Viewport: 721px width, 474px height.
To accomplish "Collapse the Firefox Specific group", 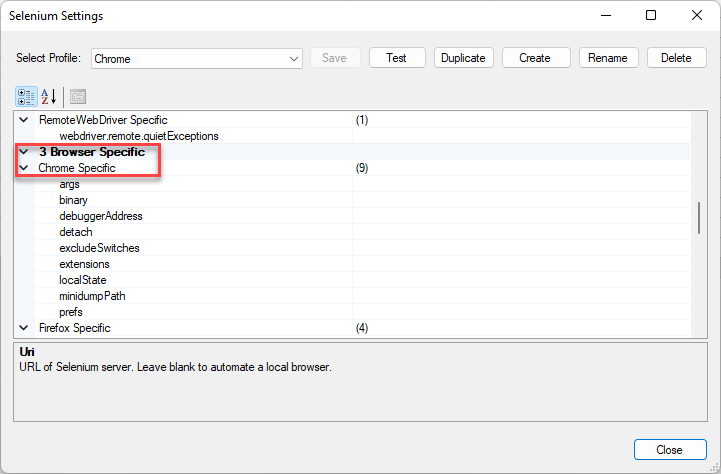I will [x=24, y=328].
